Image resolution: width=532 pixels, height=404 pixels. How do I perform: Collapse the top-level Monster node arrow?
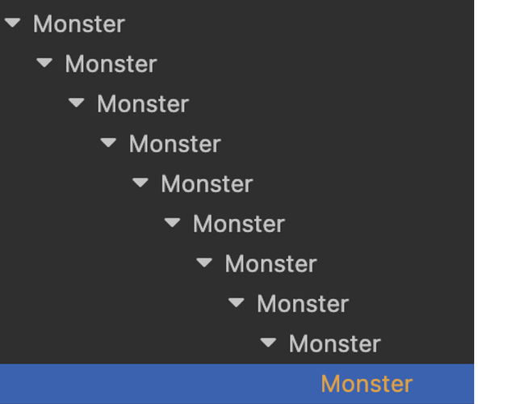click(x=12, y=23)
